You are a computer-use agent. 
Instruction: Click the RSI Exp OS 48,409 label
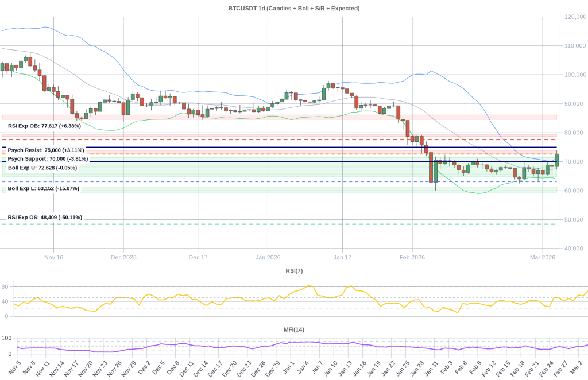(x=44, y=217)
